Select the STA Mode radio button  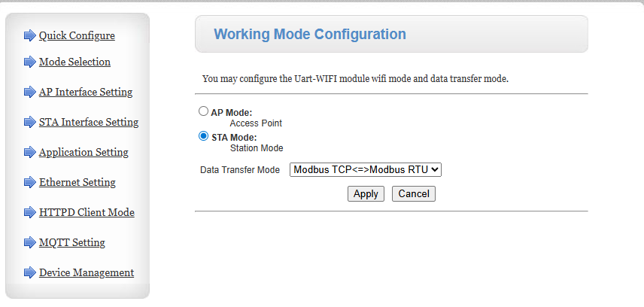pos(203,136)
